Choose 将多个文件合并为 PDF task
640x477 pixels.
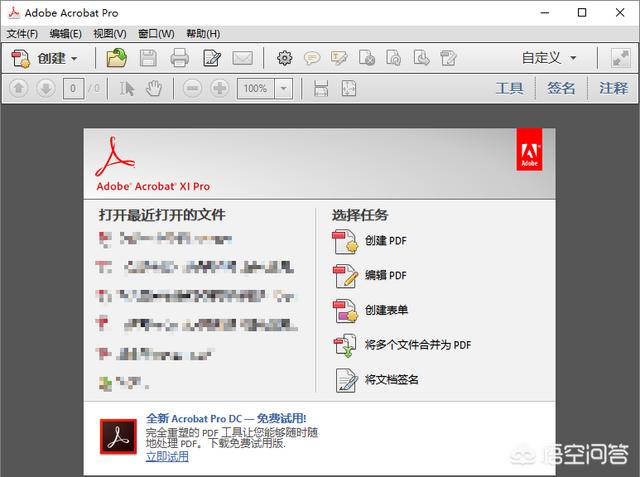tap(417, 345)
